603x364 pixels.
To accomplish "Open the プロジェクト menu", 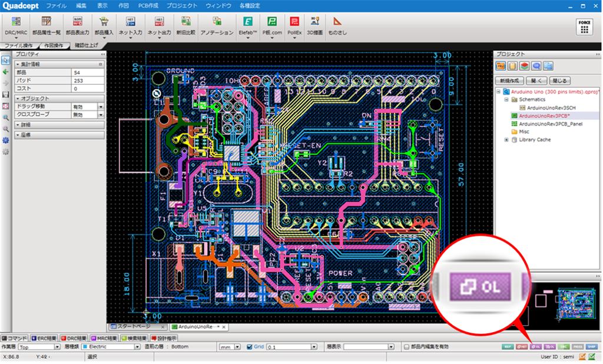I will click(x=182, y=6).
